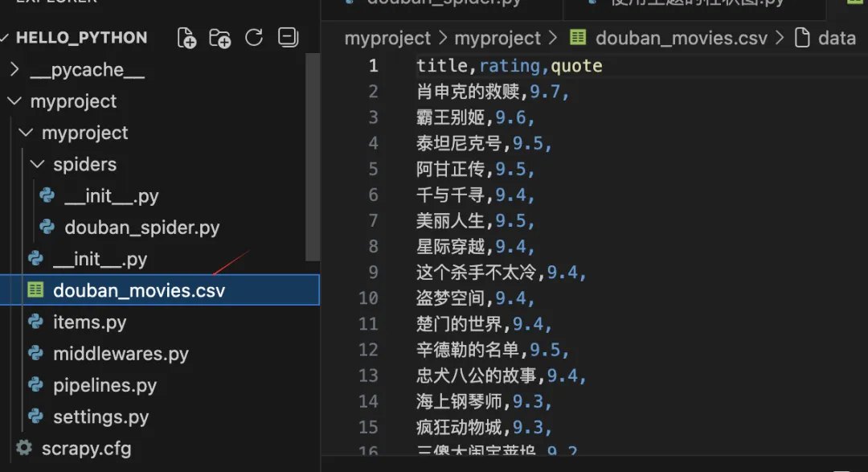Click the line with 盗梦空间,9.4
Image resolution: width=868 pixels, height=472 pixels.
[x=476, y=298]
